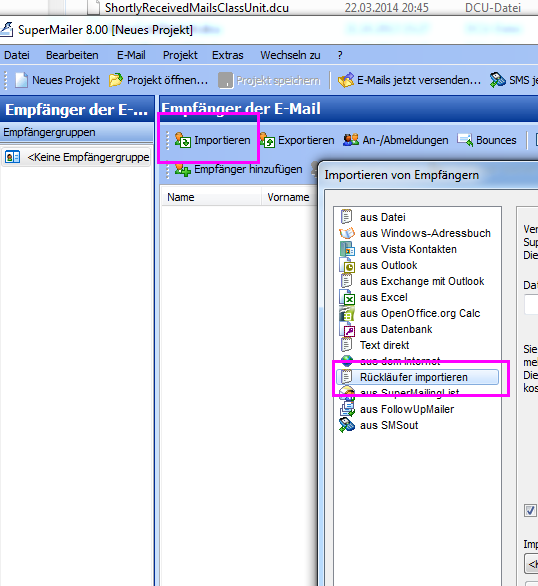The width and height of the screenshot is (538, 586).
Task: Open the Projekt menu
Action: [x=180, y=55]
